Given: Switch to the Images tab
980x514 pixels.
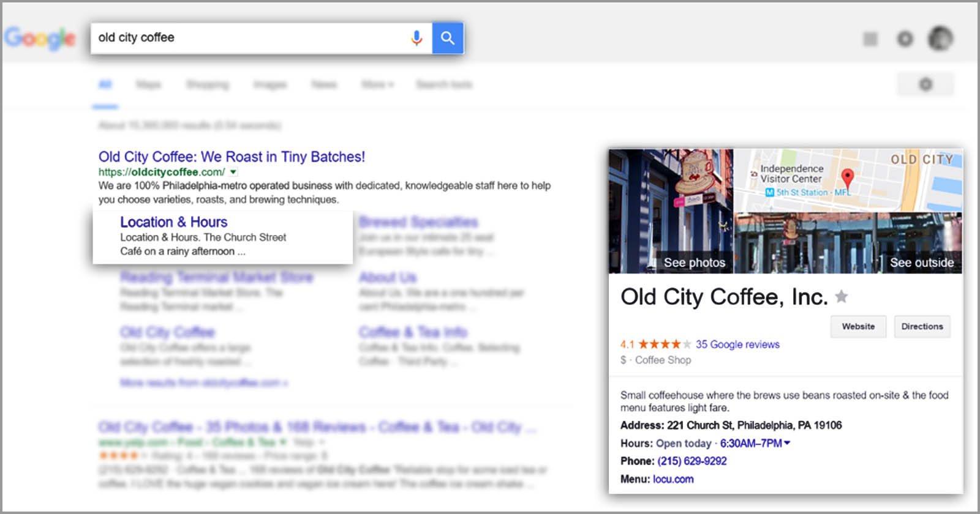Looking at the screenshot, I should pyautogui.click(x=270, y=84).
